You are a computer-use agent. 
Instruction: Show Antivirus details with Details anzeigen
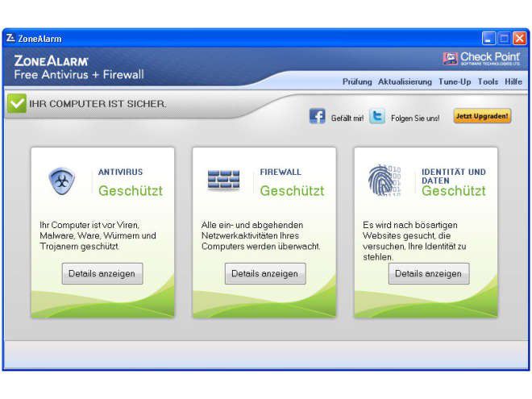[x=102, y=273]
